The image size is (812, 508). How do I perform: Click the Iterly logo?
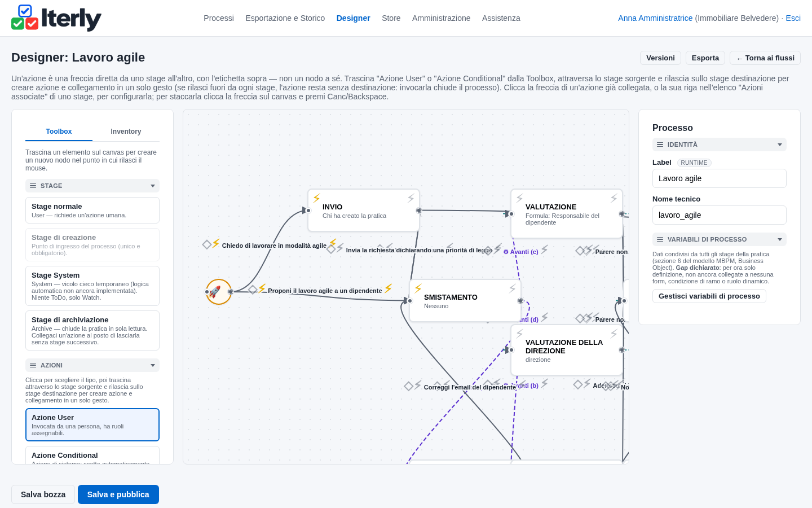pyautogui.click(x=56, y=18)
